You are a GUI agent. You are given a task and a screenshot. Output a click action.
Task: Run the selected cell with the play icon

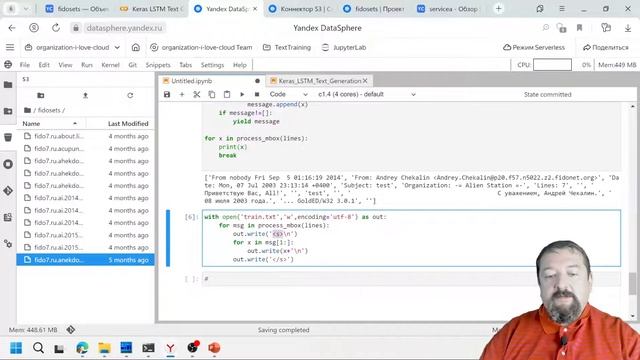[x=242, y=94]
